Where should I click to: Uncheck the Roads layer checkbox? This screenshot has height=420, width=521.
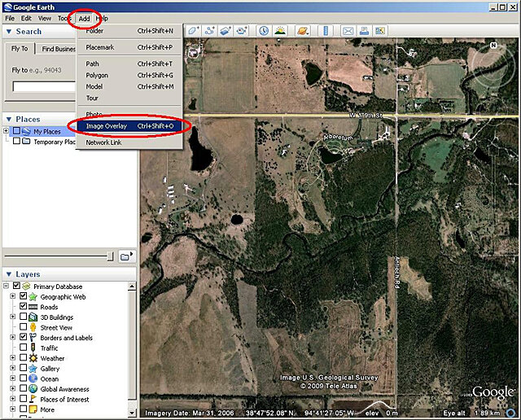(23, 307)
